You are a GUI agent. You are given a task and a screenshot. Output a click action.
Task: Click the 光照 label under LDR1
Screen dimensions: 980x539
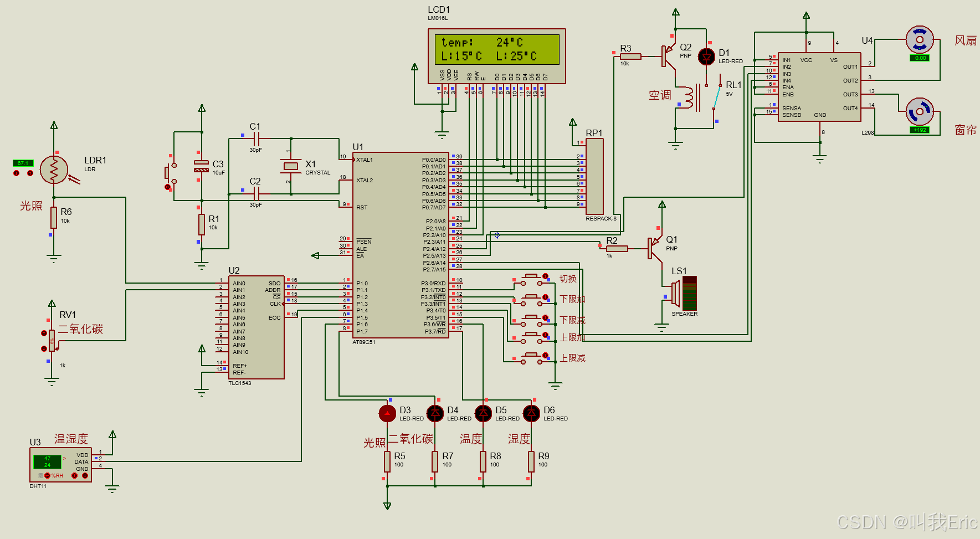point(31,206)
